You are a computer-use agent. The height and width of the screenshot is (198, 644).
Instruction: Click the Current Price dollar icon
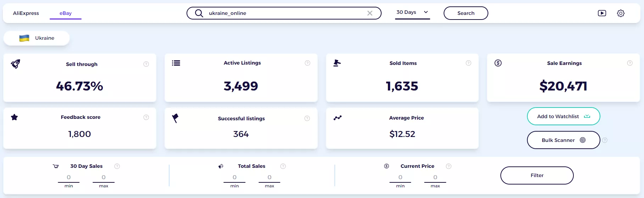[x=387, y=166]
